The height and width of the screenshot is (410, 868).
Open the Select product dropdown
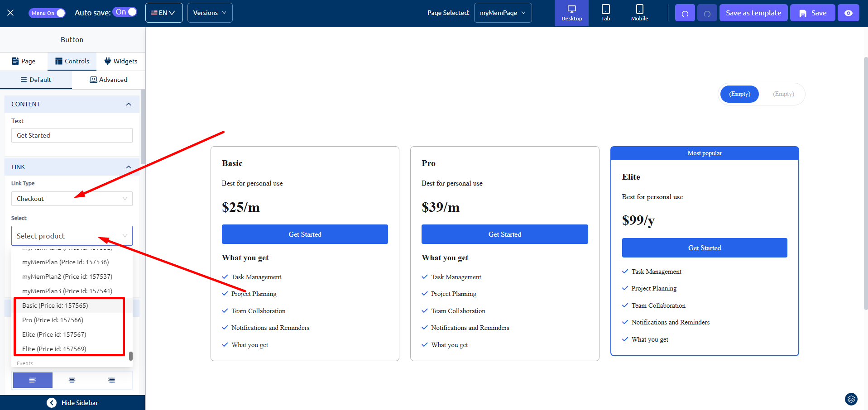pyautogui.click(x=72, y=236)
